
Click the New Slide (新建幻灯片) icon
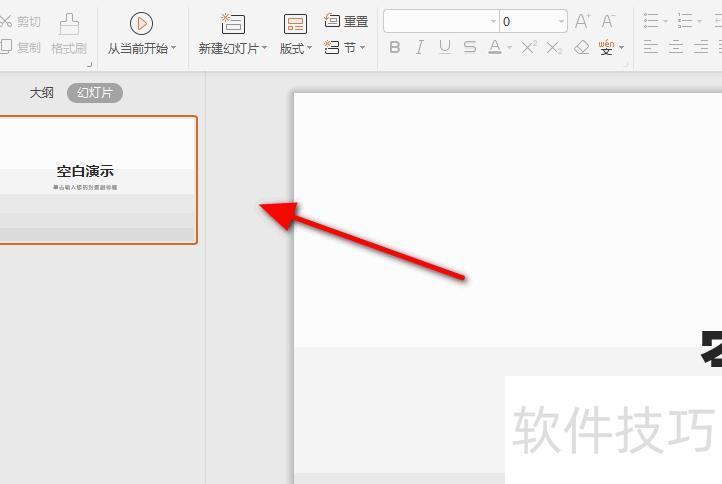233,23
